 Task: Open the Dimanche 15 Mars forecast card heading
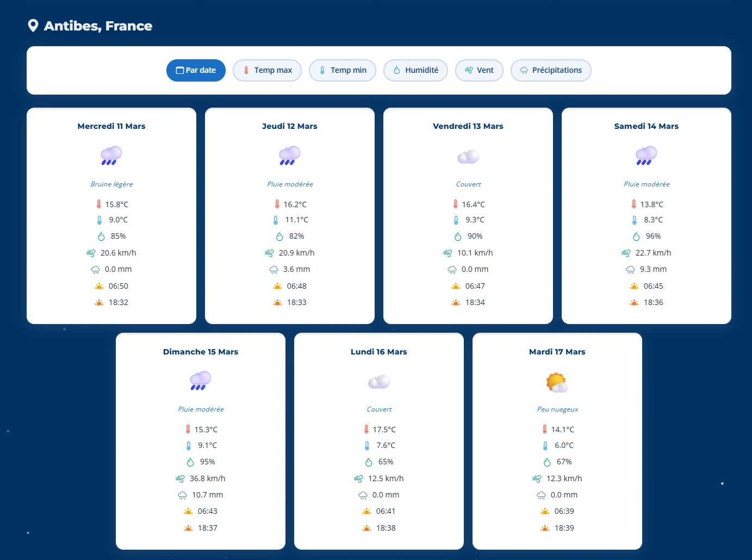pyautogui.click(x=201, y=352)
